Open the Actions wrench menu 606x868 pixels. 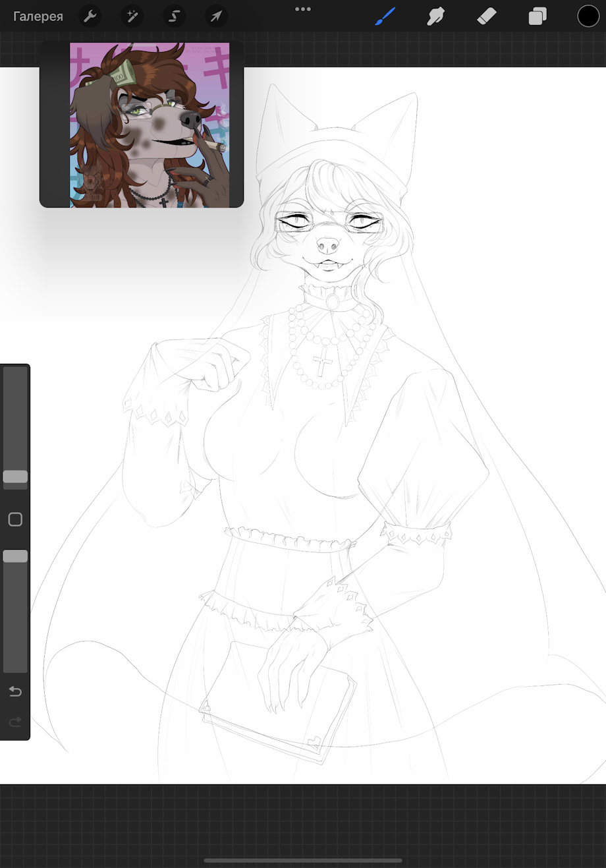tap(90, 16)
